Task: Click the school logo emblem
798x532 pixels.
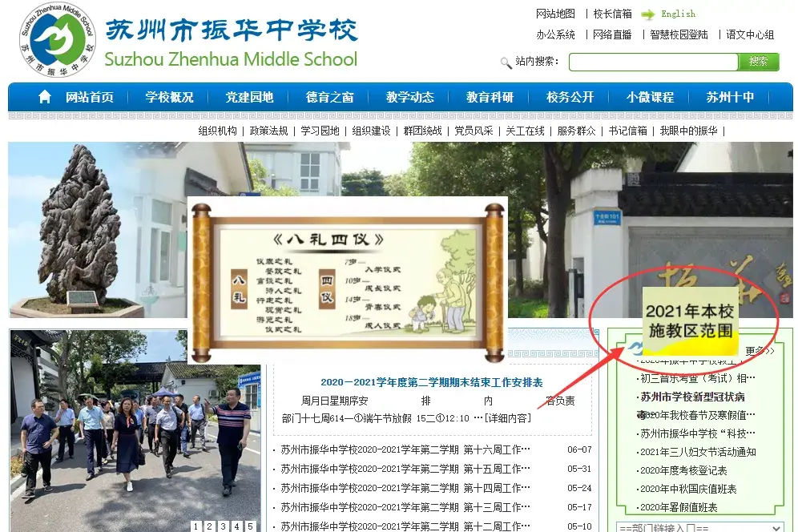Action: click(58, 40)
